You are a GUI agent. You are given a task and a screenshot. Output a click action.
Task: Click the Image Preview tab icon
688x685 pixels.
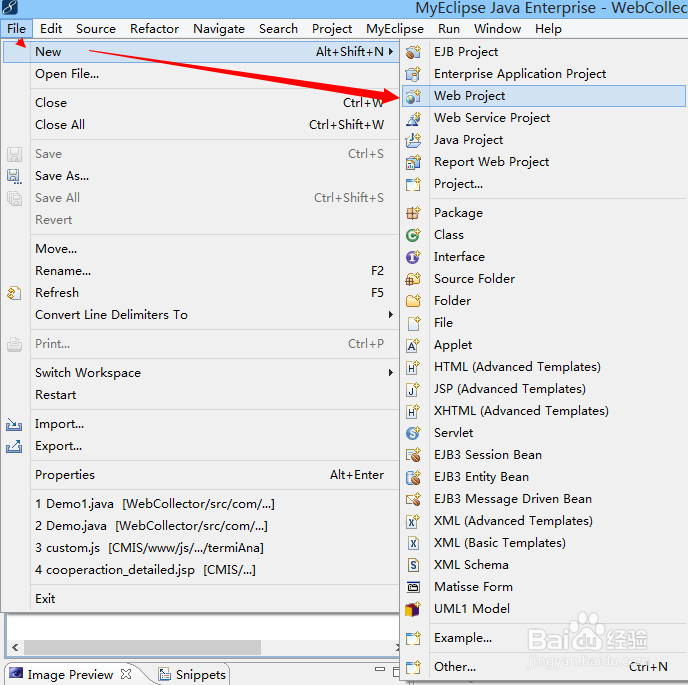pos(16,673)
